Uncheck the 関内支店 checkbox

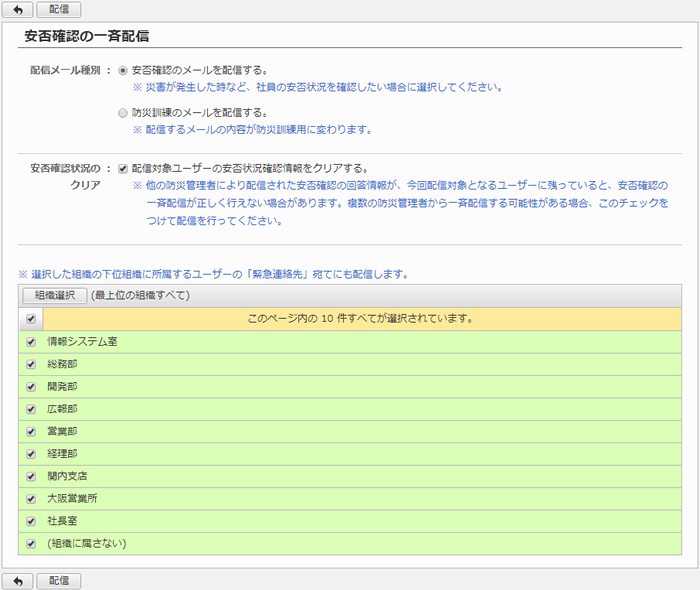pyautogui.click(x=31, y=476)
